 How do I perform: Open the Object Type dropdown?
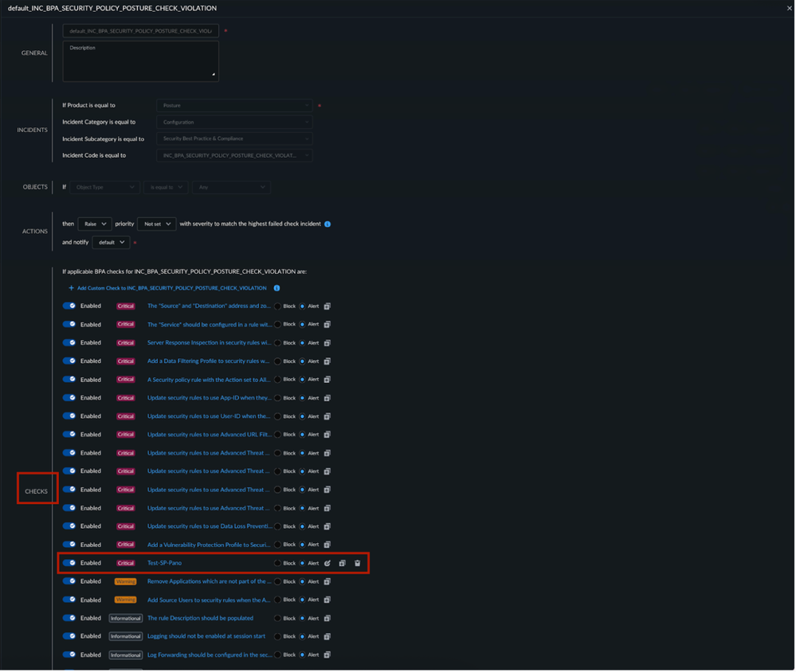(x=105, y=188)
